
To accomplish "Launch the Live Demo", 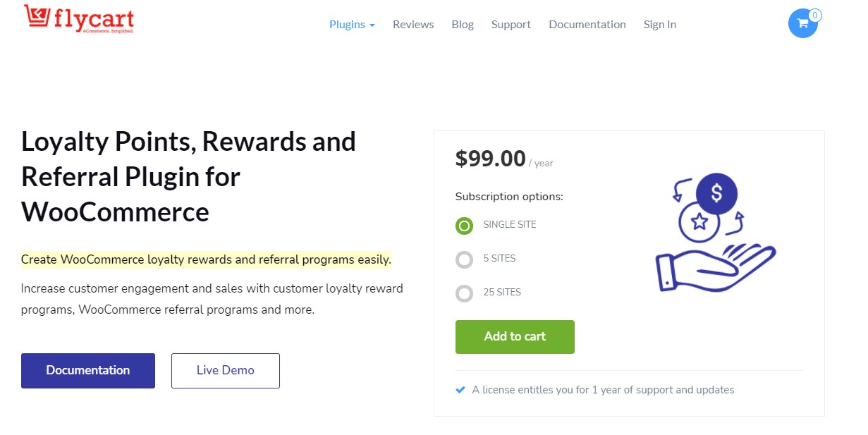I will coord(226,371).
